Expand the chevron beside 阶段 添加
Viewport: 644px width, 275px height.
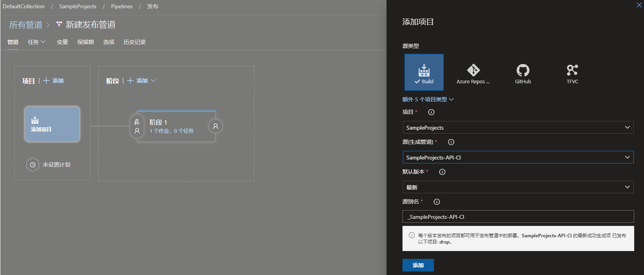coord(153,81)
